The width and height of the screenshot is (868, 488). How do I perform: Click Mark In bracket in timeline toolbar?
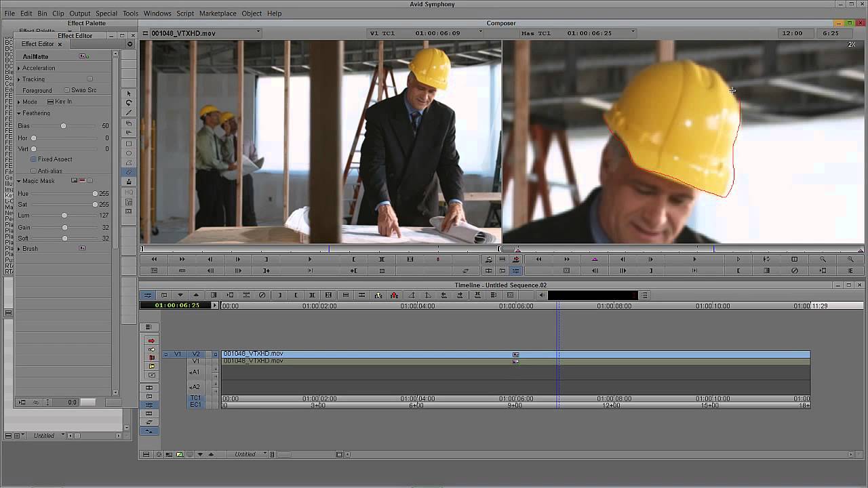[x=280, y=295]
